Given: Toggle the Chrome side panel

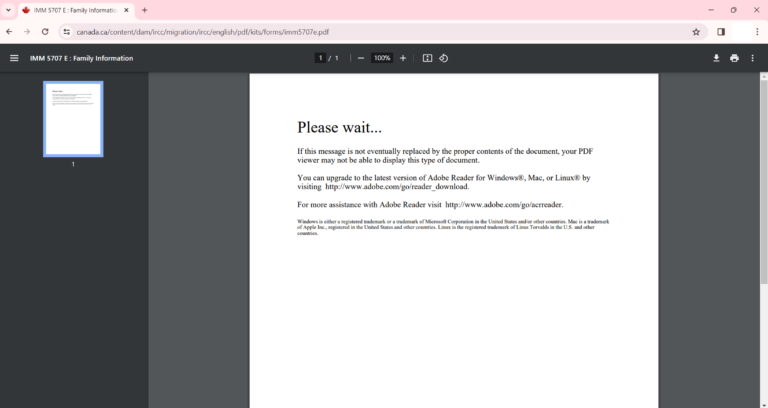Looking at the screenshot, I should (x=721, y=31).
